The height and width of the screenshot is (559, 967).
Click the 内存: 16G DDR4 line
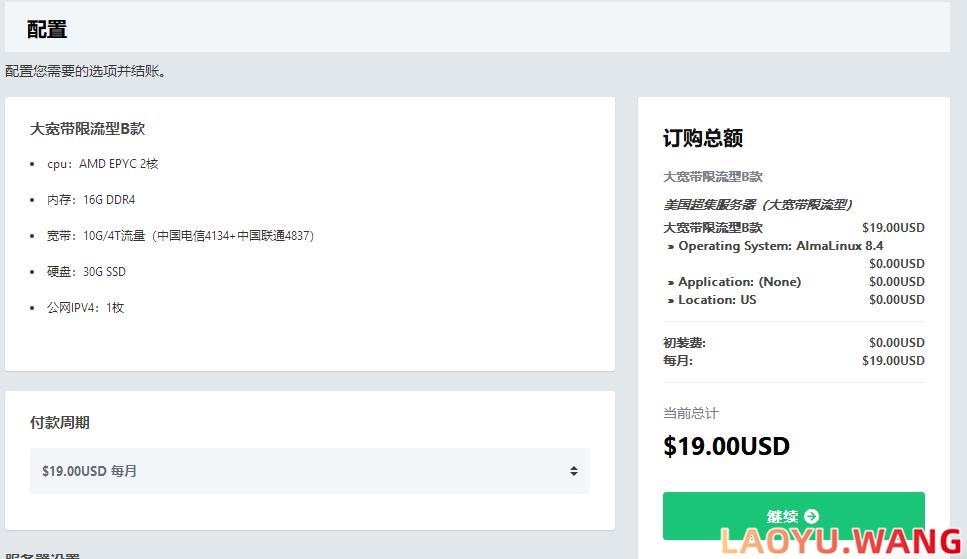coord(91,200)
